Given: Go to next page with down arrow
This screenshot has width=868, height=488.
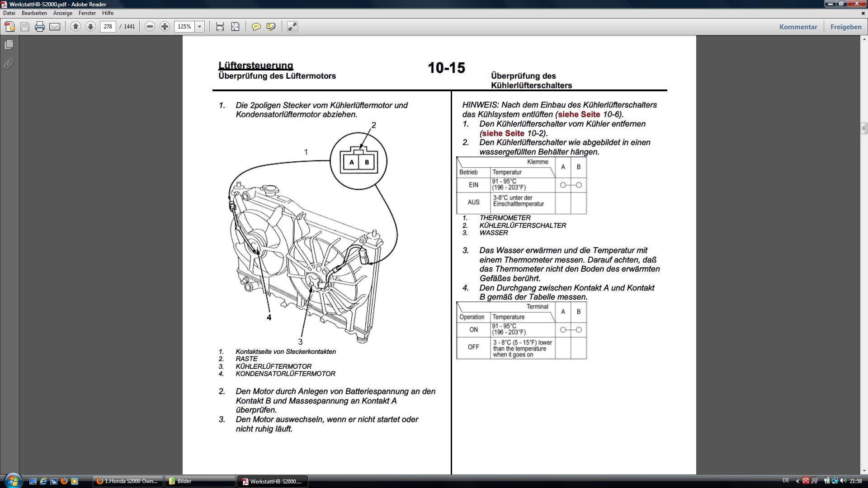Looking at the screenshot, I should tap(90, 27).
